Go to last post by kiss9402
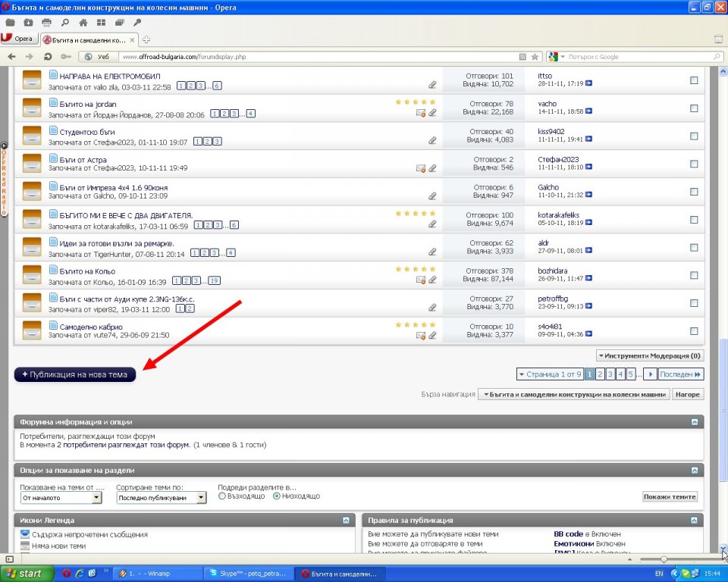Viewport: 728px width, 582px height. [588, 139]
